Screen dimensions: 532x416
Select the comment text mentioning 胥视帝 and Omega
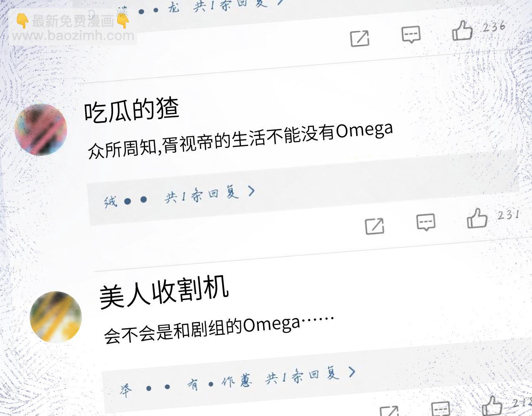coord(240,141)
